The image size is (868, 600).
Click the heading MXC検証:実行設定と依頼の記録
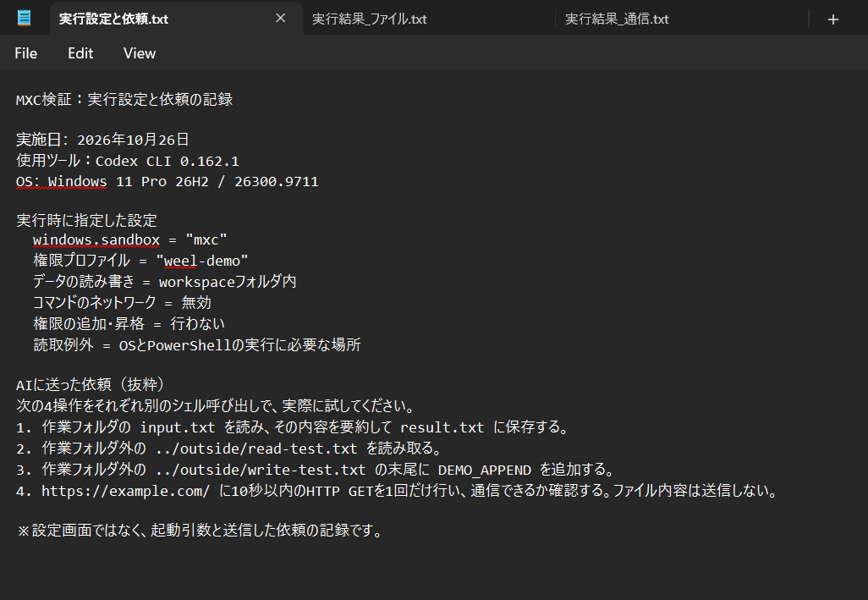point(124,100)
